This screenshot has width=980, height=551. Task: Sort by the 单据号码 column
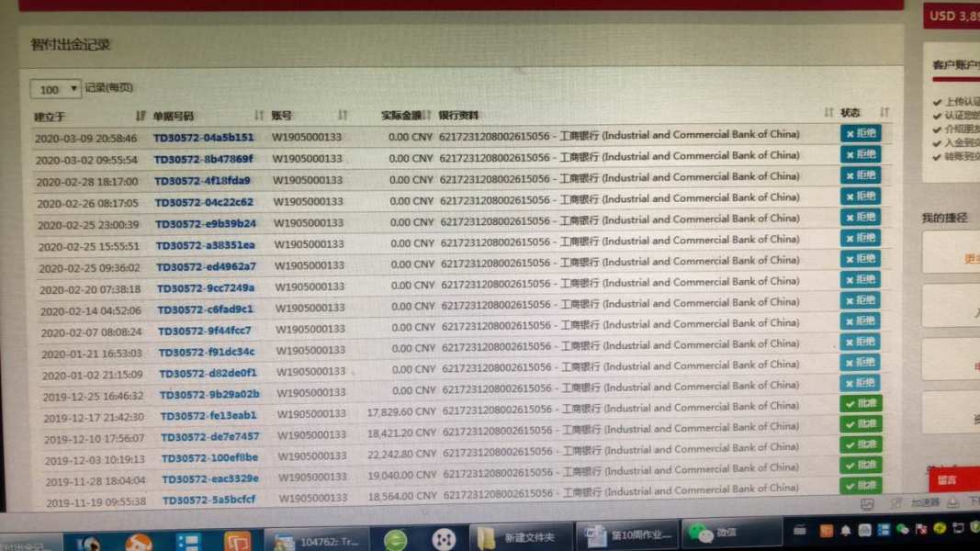pos(259,116)
